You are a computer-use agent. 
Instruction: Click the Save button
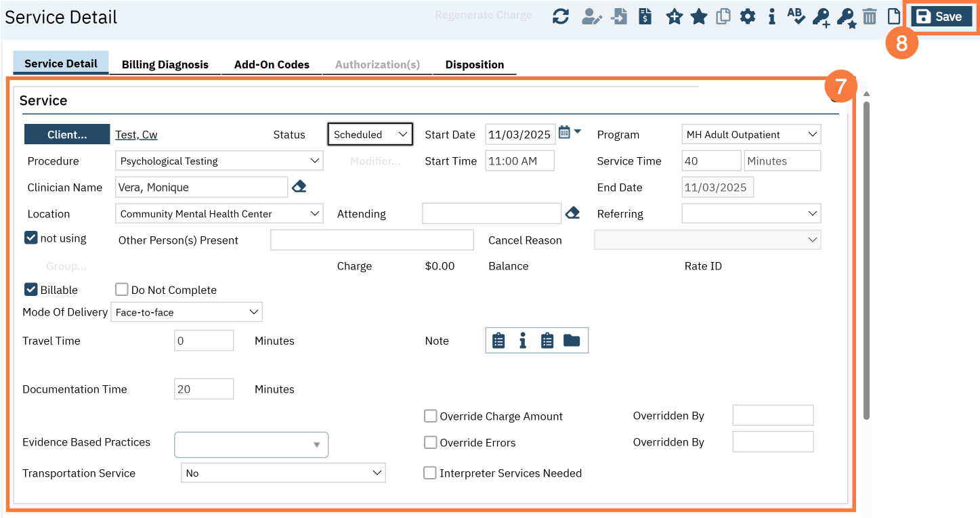click(941, 17)
